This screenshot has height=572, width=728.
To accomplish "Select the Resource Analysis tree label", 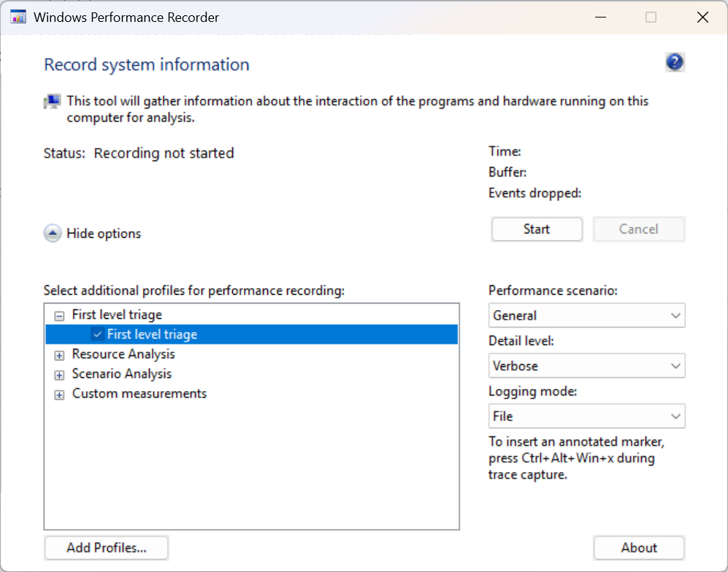I will coord(123,355).
